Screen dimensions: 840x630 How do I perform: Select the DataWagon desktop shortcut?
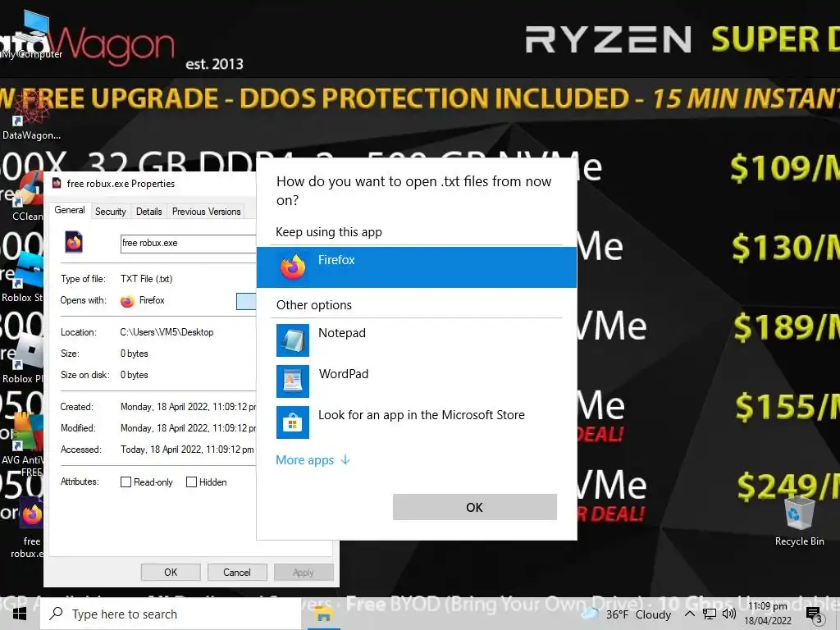(31, 116)
